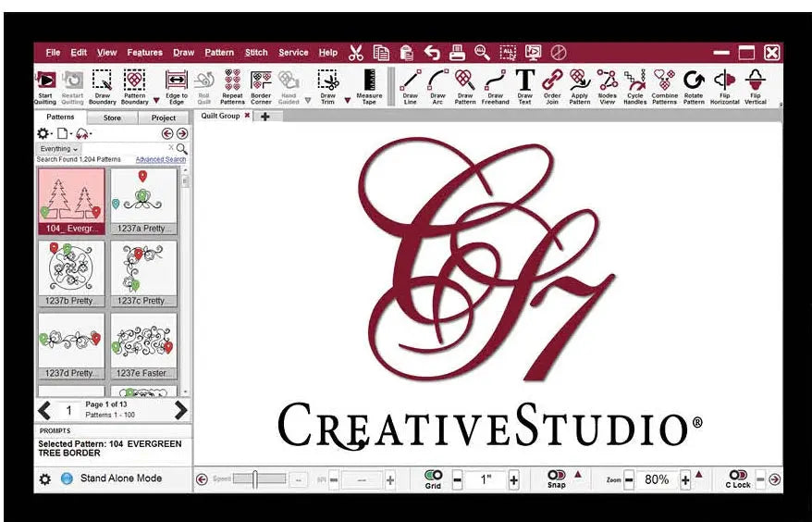
Task: Select the Border Corner tool
Action: [261, 87]
